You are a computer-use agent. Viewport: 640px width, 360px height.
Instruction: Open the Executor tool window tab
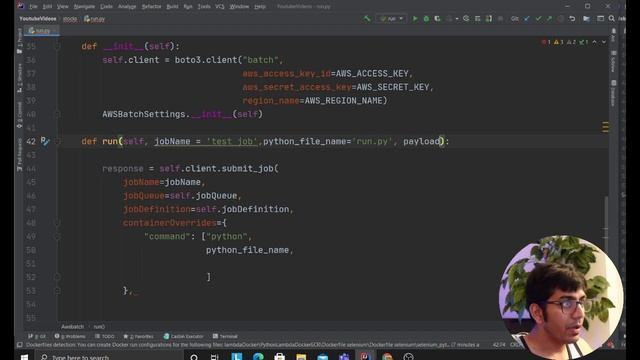183,336
